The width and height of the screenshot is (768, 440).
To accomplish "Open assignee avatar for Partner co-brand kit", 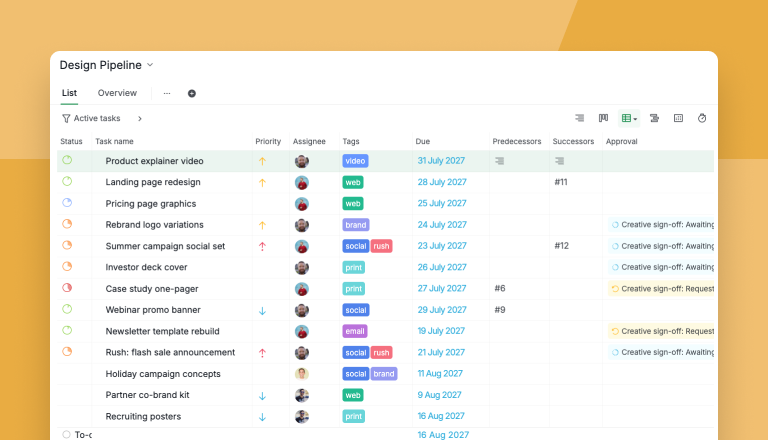I will click(x=302, y=395).
